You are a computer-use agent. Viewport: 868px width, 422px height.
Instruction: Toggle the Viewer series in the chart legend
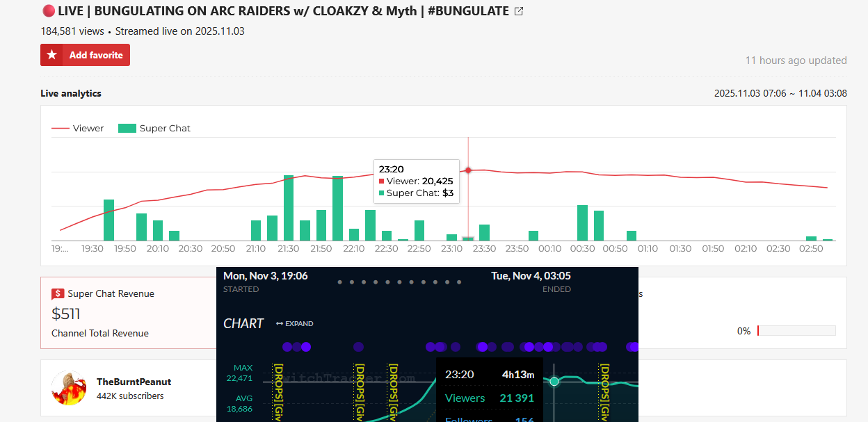point(78,128)
